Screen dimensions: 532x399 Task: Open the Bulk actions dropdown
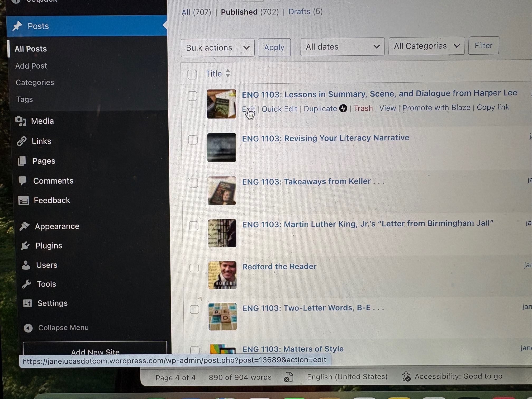[x=217, y=48]
